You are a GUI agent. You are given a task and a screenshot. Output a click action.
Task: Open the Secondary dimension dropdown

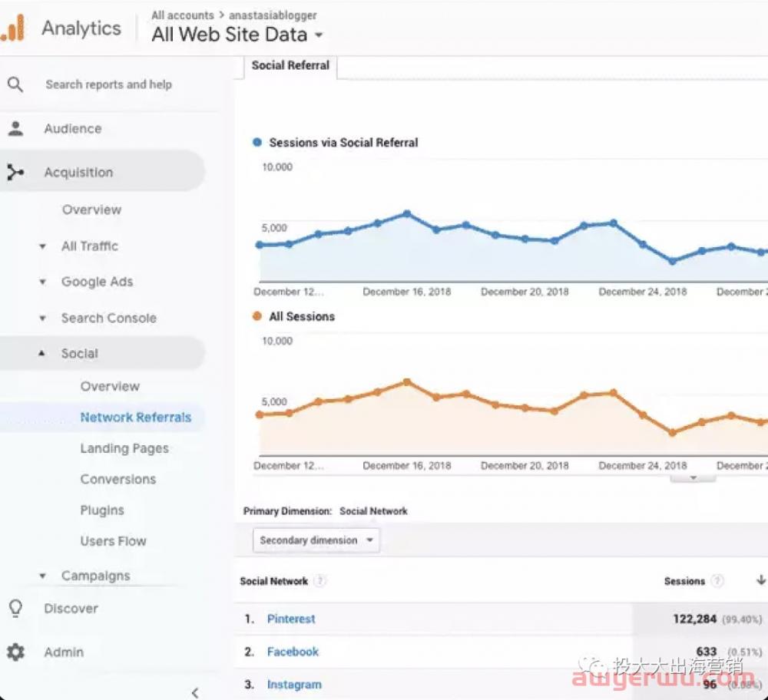316,540
